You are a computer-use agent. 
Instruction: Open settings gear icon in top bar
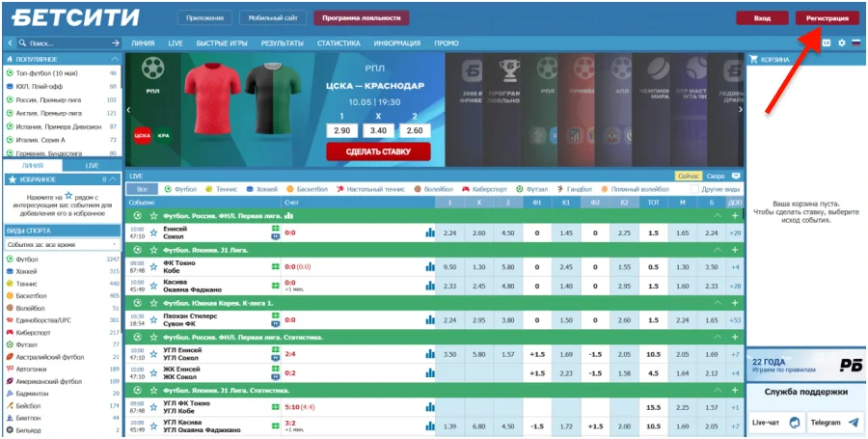pyautogui.click(x=841, y=42)
